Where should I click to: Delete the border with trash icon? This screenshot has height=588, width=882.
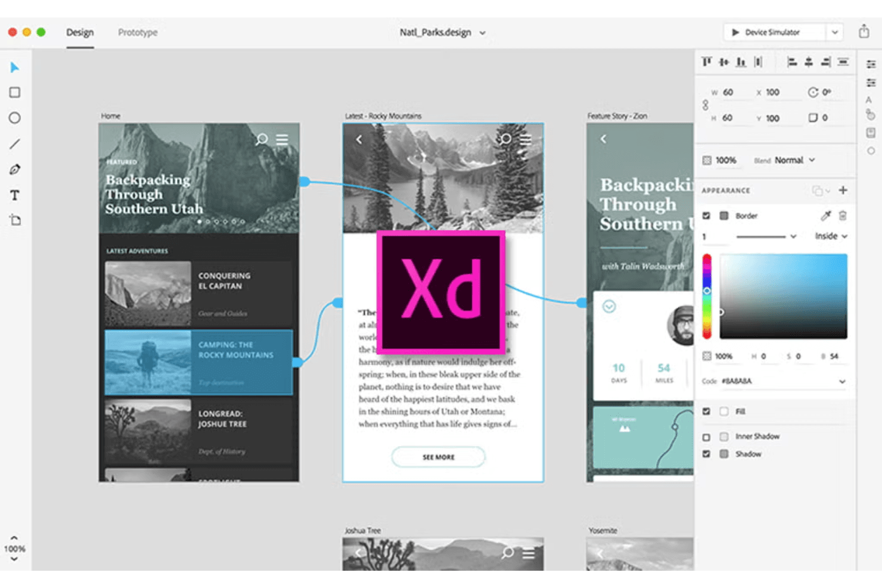(x=843, y=216)
